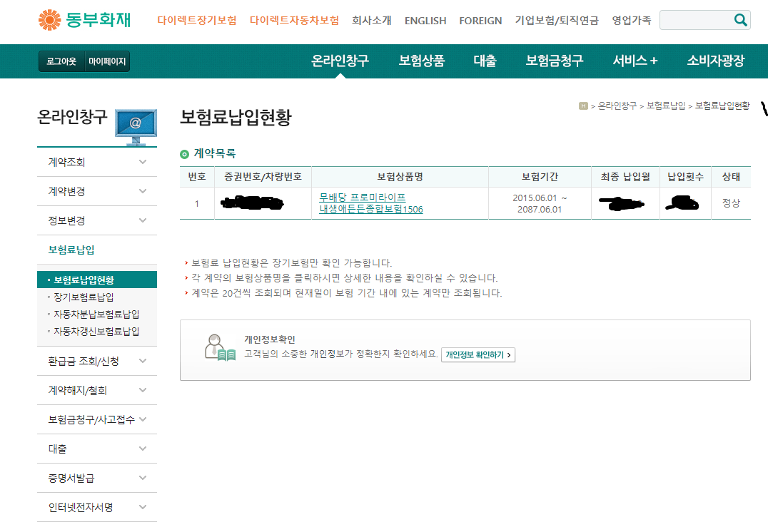Expand the 계약변경 chevron

(x=143, y=191)
